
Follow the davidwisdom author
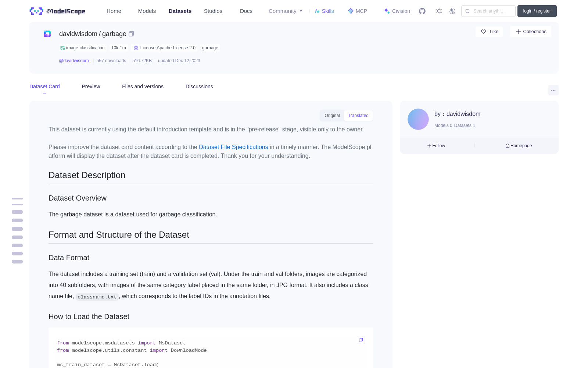[436, 146]
